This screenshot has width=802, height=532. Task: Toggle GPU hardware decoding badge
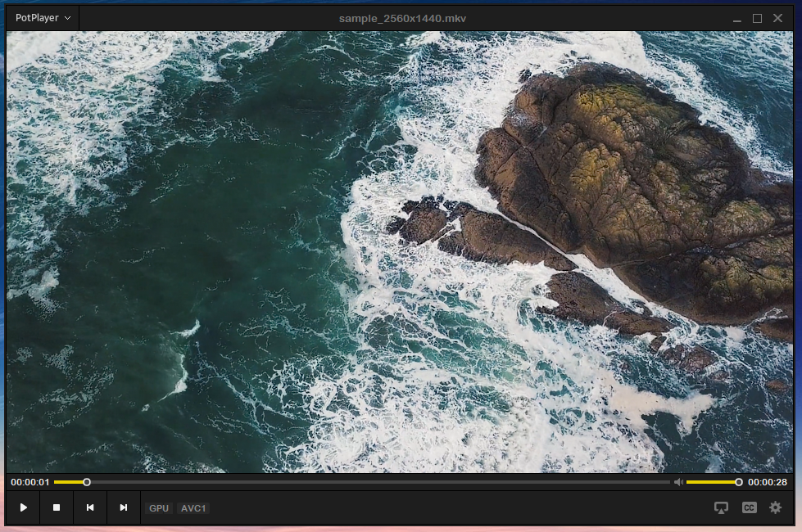tap(159, 508)
